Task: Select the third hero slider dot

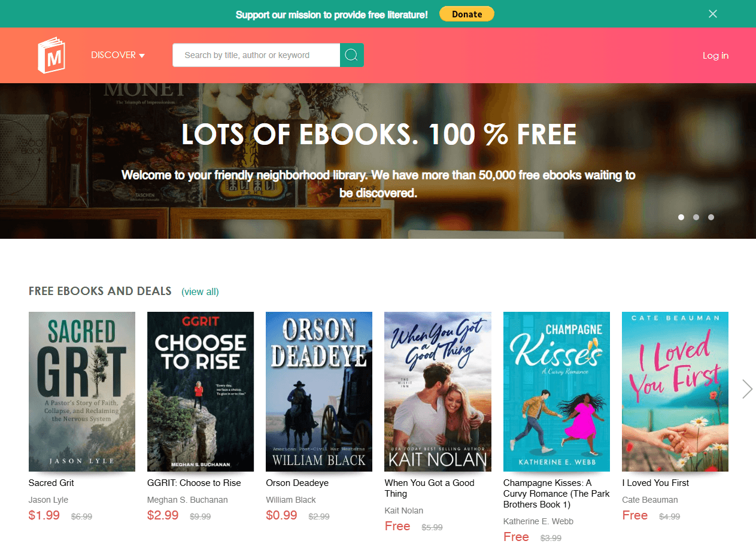Action: (x=711, y=217)
